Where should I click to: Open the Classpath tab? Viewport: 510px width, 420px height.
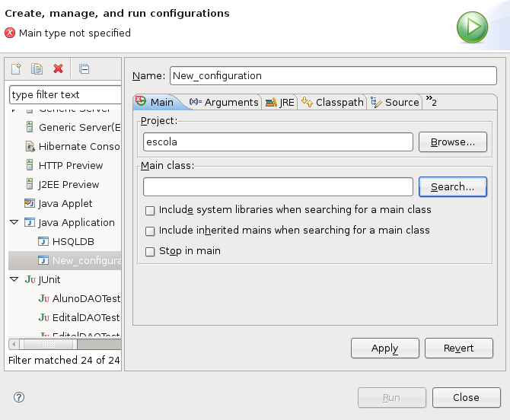[x=333, y=102]
